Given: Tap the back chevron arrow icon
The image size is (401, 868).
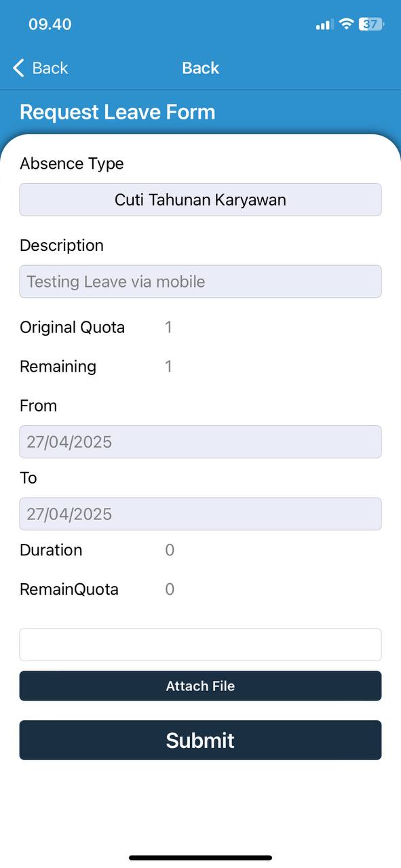Looking at the screenshot, I should 18,68.
